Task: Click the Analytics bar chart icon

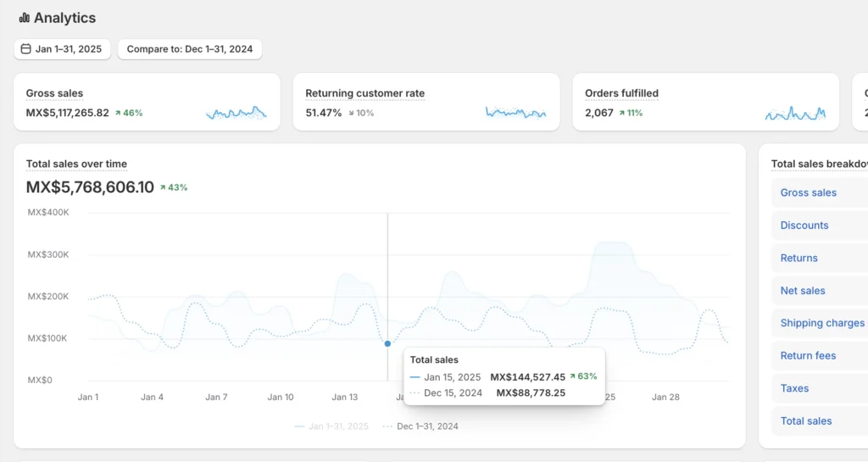Action: [25, 18]
